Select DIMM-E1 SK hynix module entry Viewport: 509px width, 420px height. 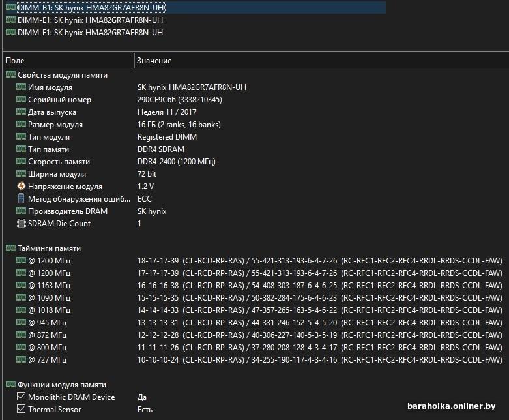(x=90, y=20)
